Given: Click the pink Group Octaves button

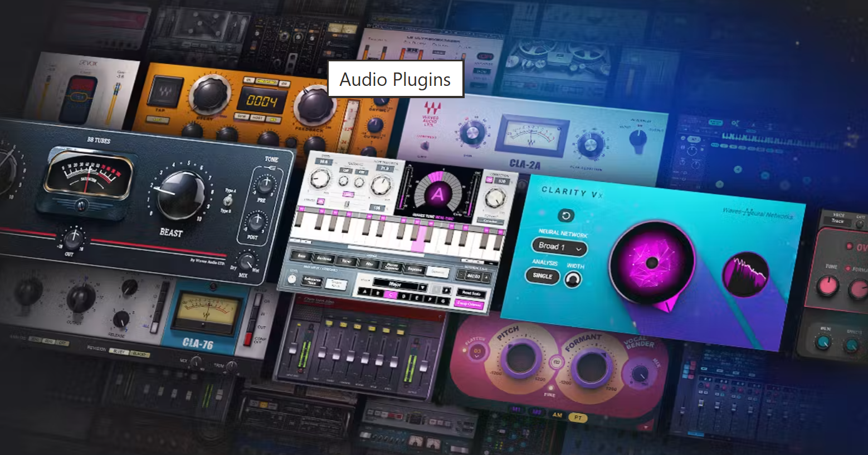Looking at the screenshot, I should 469,304.
